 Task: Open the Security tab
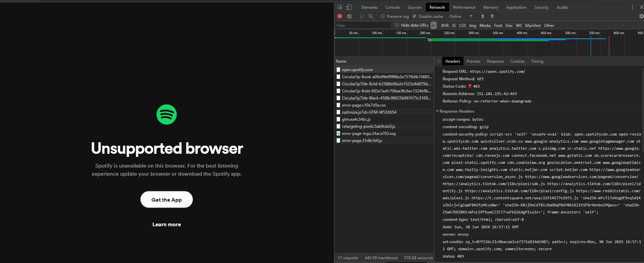(541, 7)
